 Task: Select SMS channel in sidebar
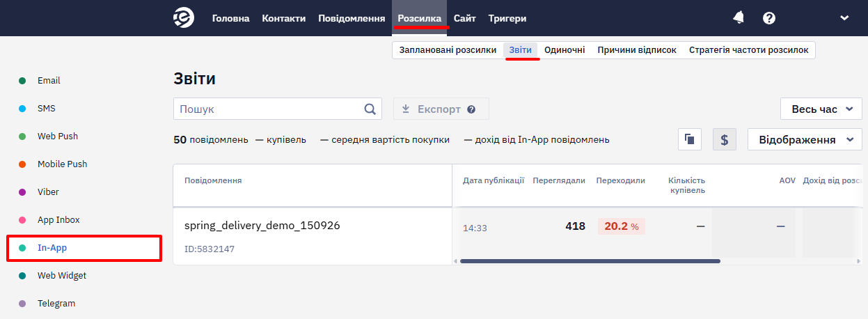[x=47, y=109]
